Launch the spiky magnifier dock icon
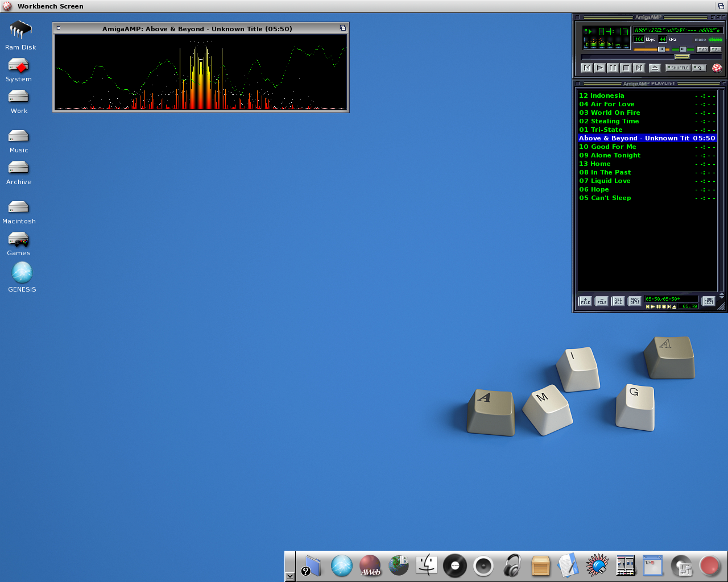This screenshot has height=582, width=728. (597, 566)
